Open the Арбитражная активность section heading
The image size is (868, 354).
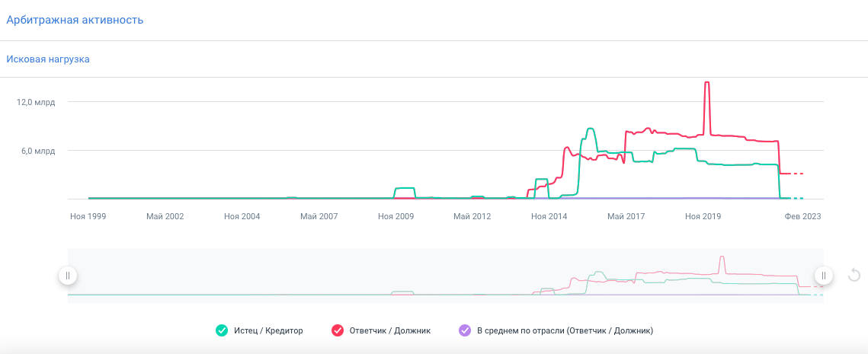pos(75,20)
